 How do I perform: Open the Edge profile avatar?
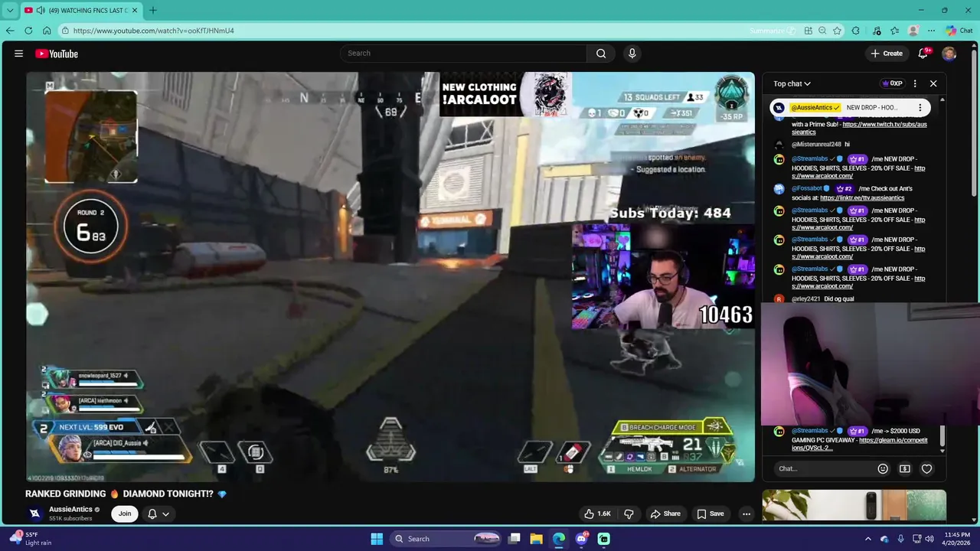[x=913, y=31]
